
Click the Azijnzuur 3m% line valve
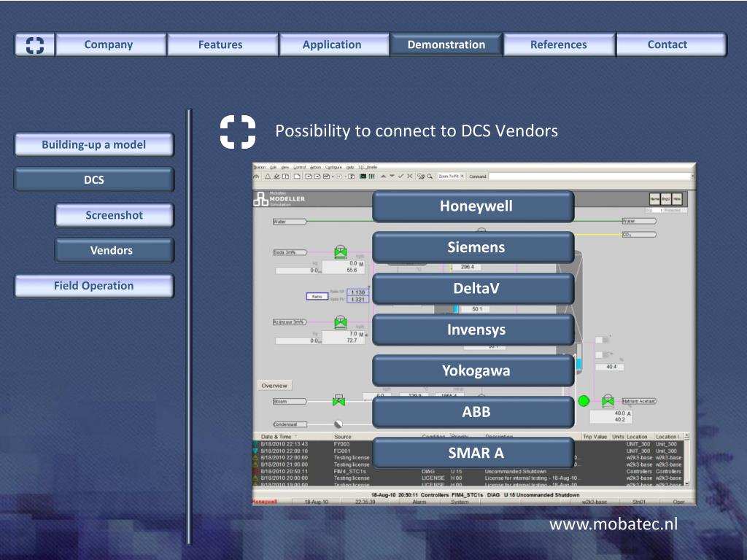tap(340, 322)
